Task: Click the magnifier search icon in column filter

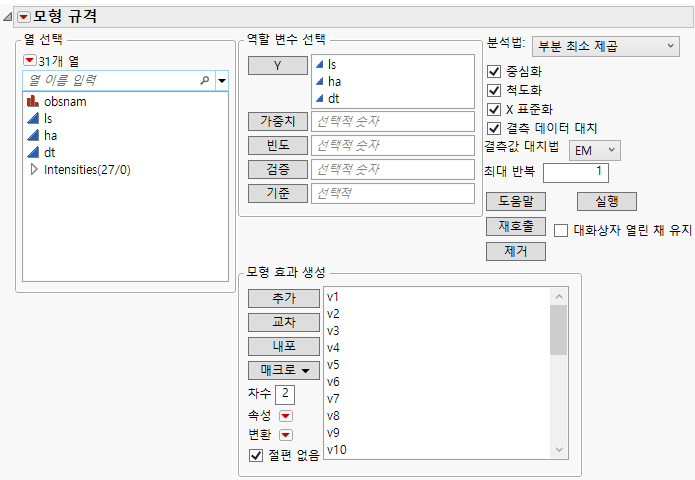Action: (204, 81)
